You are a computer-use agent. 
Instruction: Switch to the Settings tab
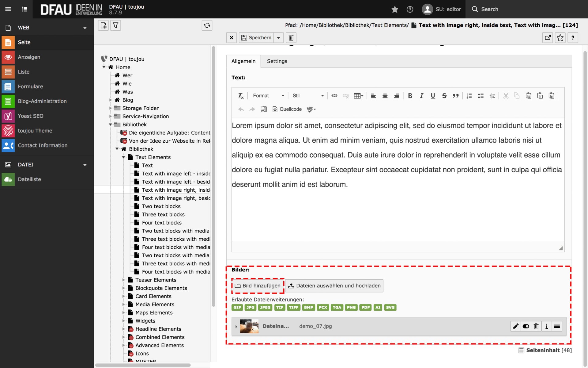tap(277, 61)
